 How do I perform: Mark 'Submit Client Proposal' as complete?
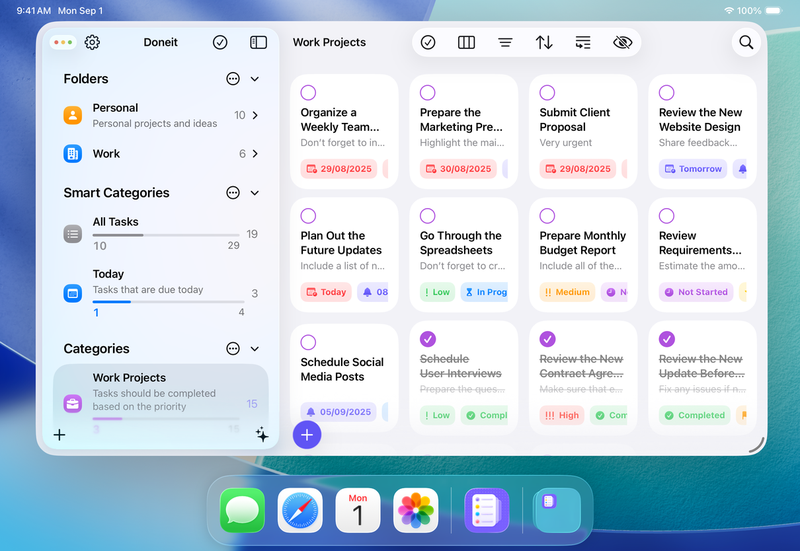(547, 93)
